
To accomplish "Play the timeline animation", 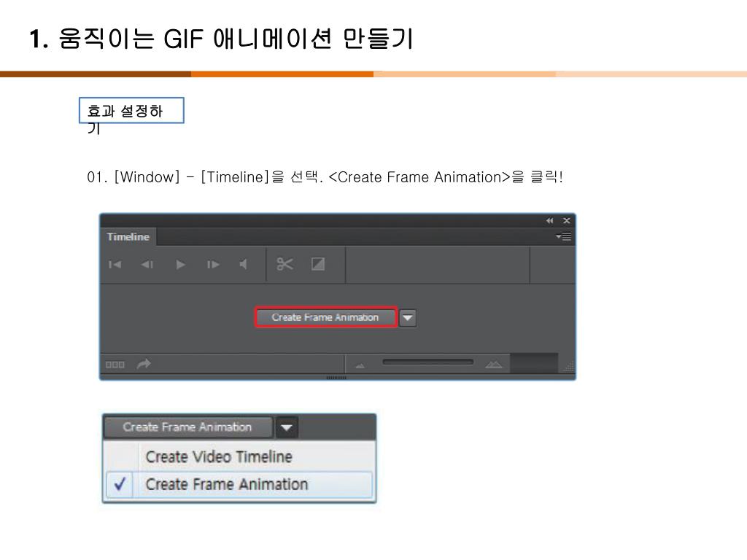I will (x=180, y=264).
